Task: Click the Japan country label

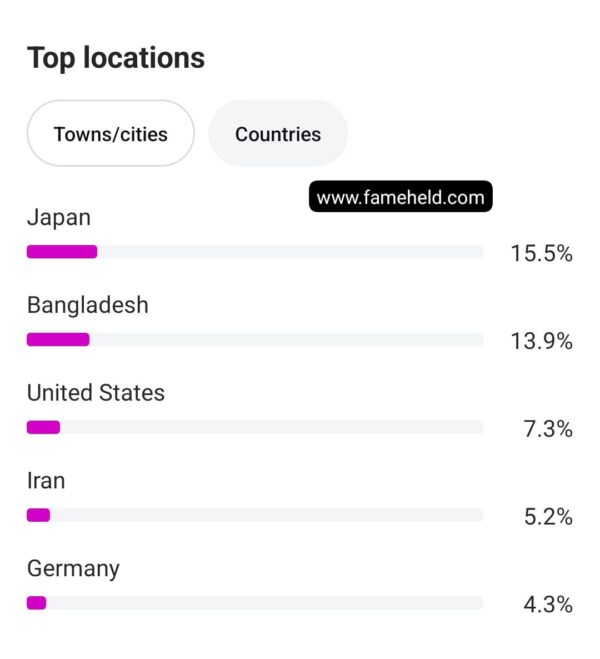Action: 58,217
